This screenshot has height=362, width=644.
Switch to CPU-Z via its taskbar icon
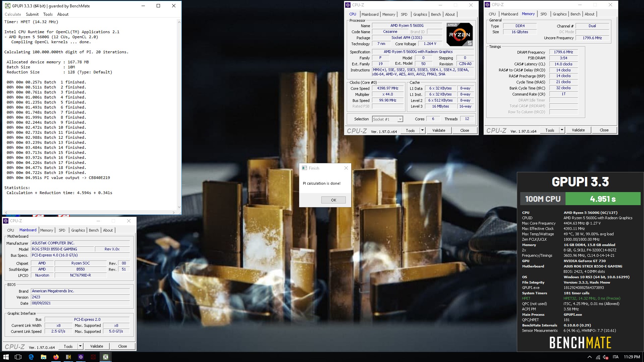[x=80, y=357]
